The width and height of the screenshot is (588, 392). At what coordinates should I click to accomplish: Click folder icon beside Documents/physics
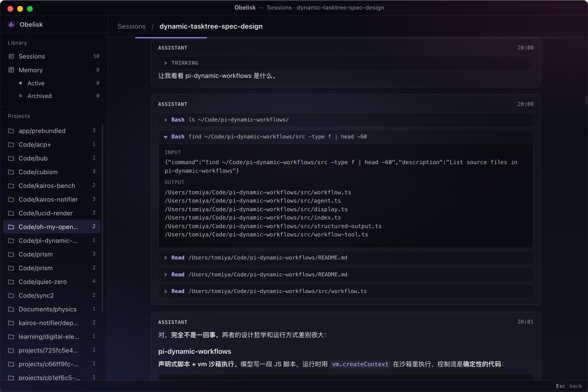click(x=11, y=309)
